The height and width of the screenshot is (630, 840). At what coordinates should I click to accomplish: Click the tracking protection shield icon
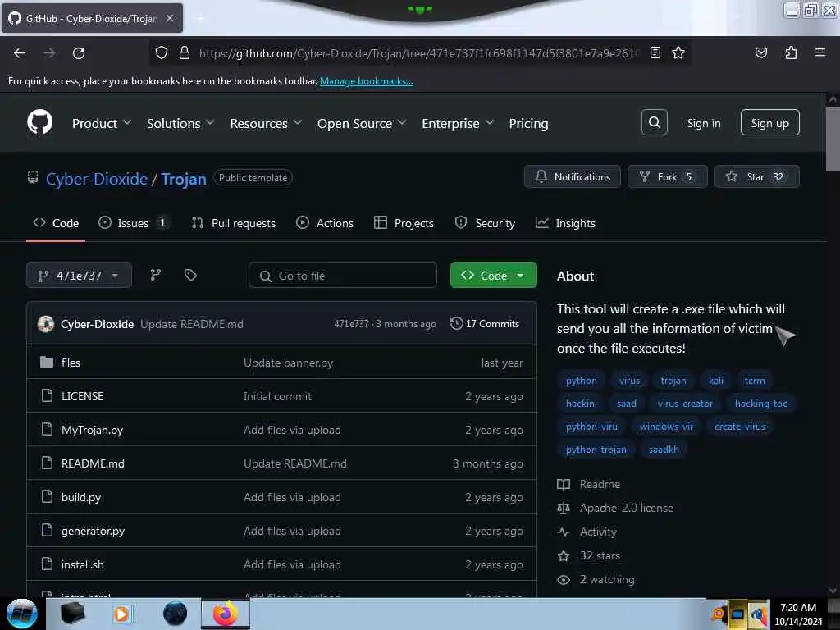point(162,53)
